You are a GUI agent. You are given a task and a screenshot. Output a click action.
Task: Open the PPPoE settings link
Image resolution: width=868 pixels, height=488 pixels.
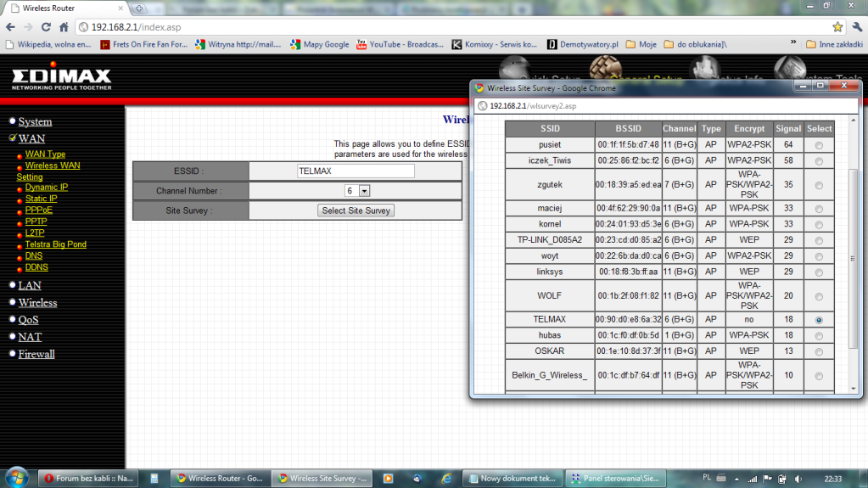38,210
